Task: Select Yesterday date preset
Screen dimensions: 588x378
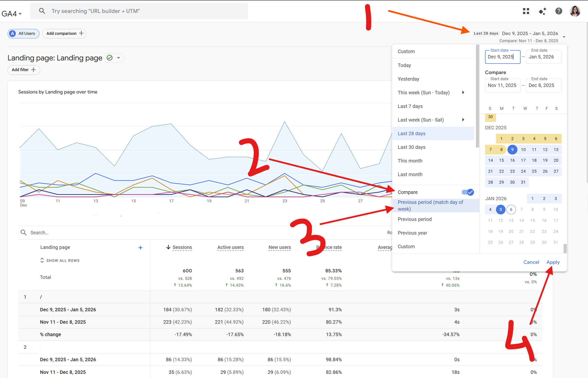Action: [433, 79]
